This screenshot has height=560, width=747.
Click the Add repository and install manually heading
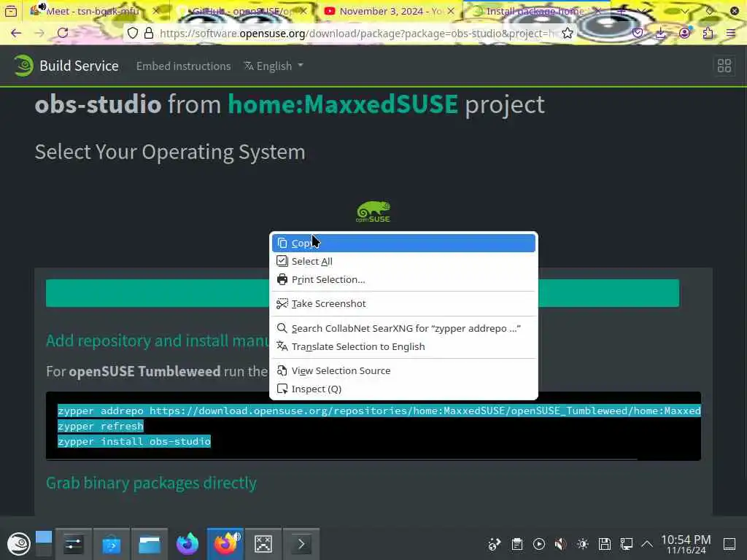(158, 341)
